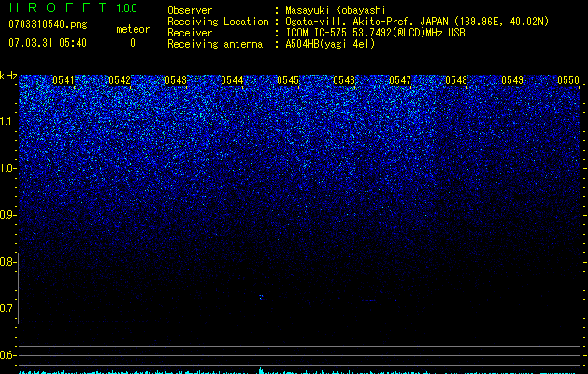Click the Receiving Location label
Viewport: 588px width, 374px height.
coord(218,22)
